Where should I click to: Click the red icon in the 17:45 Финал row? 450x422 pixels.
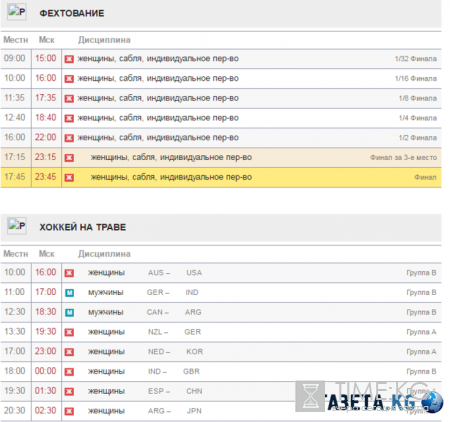tap(69, 177)
